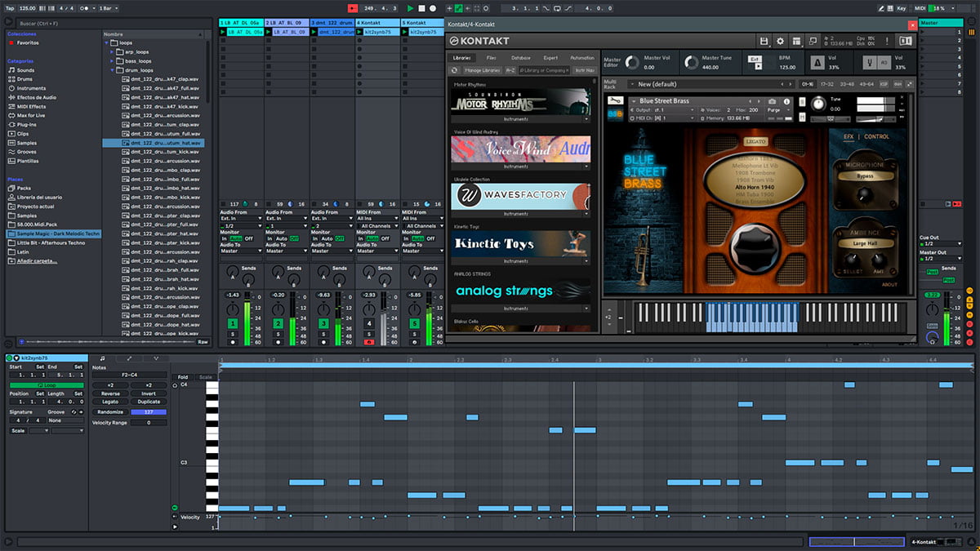Switch to Kontakt Libraries tab
The width and height of the screenshot is (980, 551).
click(x=461, y=58)
